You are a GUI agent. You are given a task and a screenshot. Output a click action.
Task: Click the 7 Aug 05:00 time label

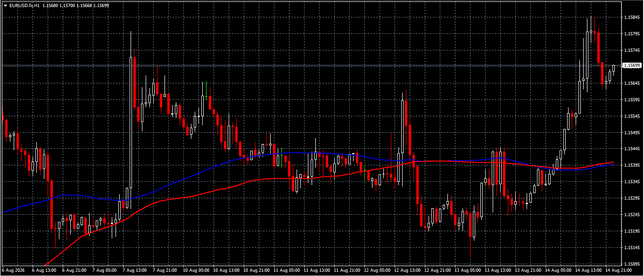click(x=104, y=271)
